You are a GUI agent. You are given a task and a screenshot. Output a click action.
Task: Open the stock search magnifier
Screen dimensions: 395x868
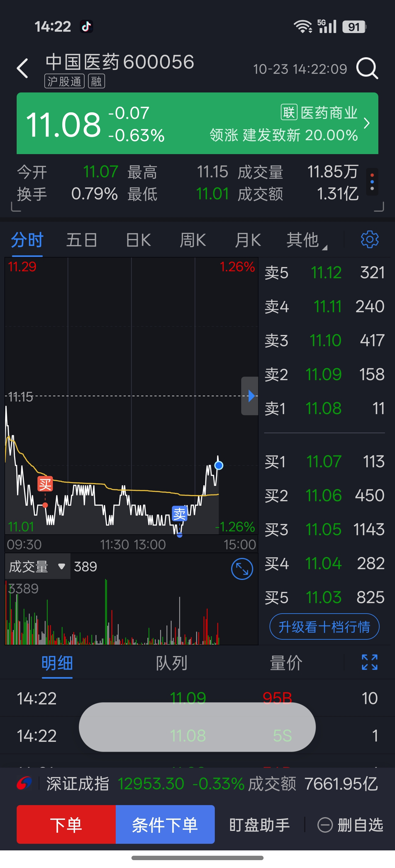(367, 69)
